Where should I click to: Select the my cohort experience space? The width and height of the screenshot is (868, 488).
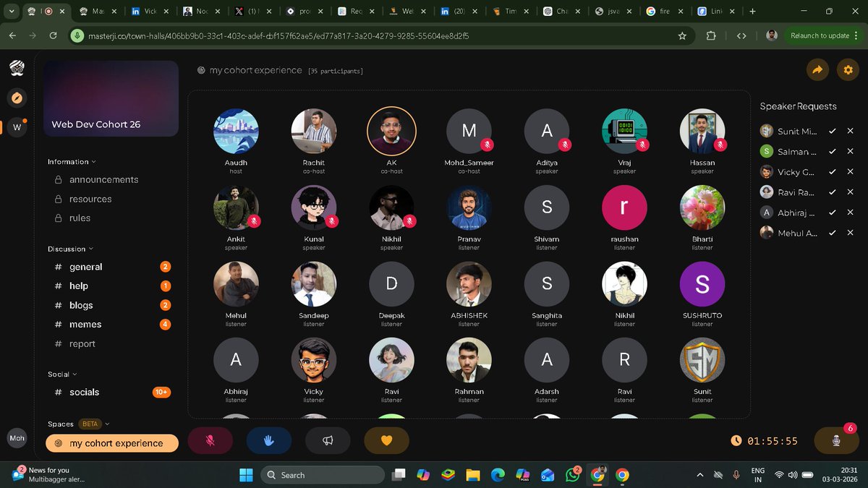112,443
